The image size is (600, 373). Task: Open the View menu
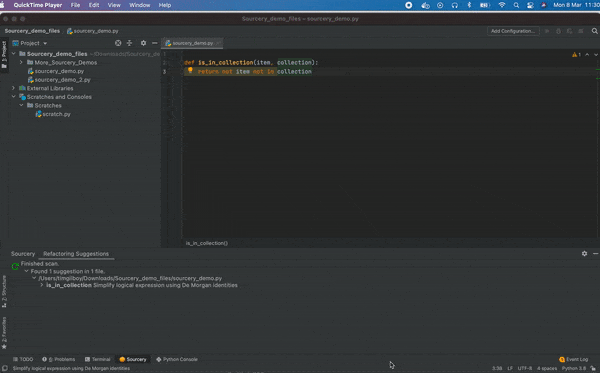[114, 5]
